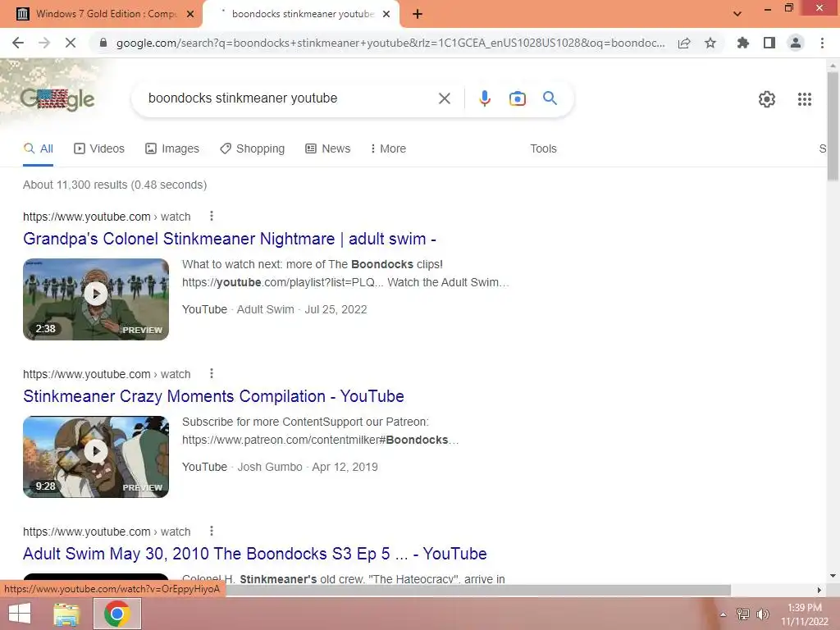View site information via the lock icon
Viewport: 840px width, 630px height.
(x=103, y=43)
